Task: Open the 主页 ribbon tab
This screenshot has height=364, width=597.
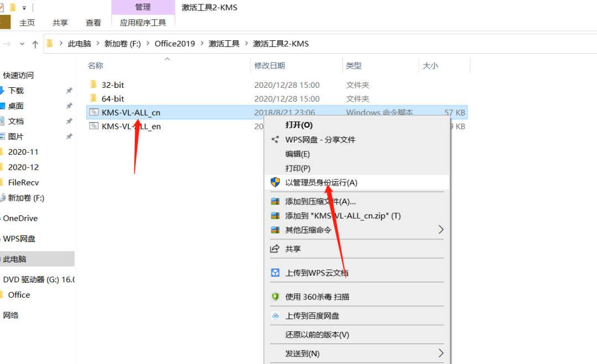Action: pos(27,23)
